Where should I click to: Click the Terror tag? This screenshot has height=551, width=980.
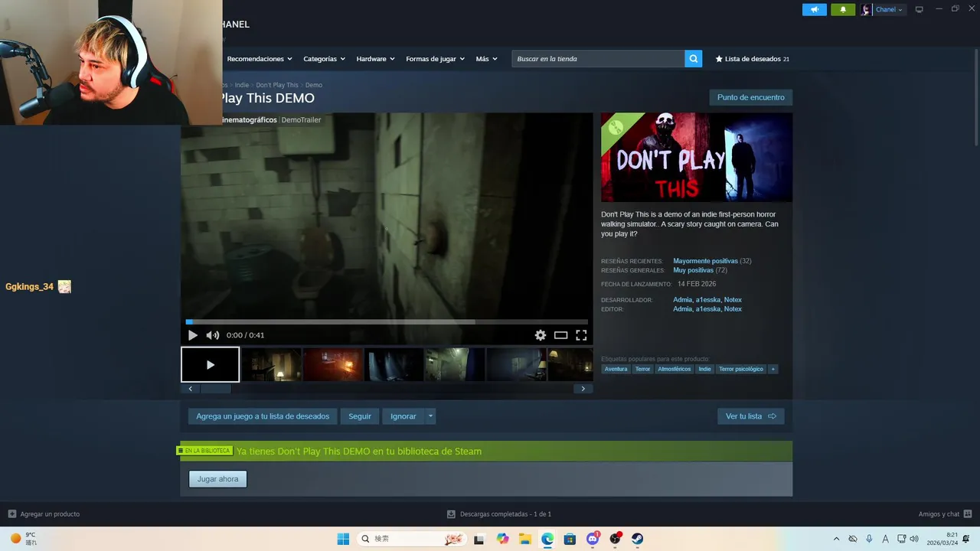tap(642, 369)
